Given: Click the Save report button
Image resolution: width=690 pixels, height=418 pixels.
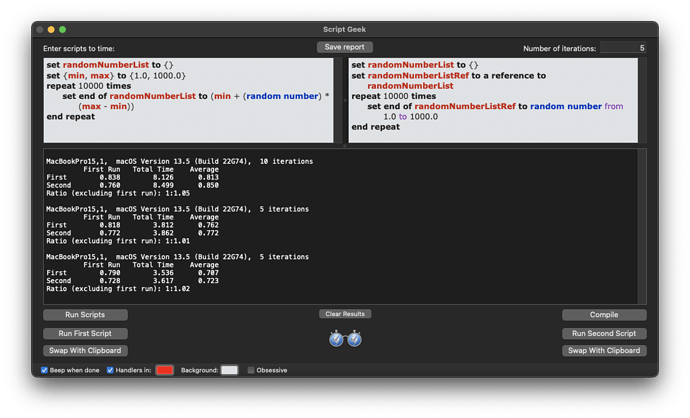Looking at the screenshot, I should pos(345,47).
